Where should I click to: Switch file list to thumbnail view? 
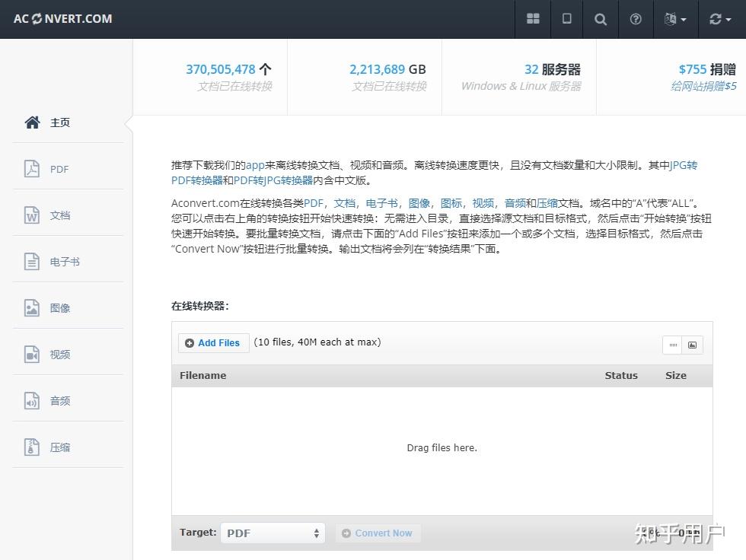tap(692, 345)
